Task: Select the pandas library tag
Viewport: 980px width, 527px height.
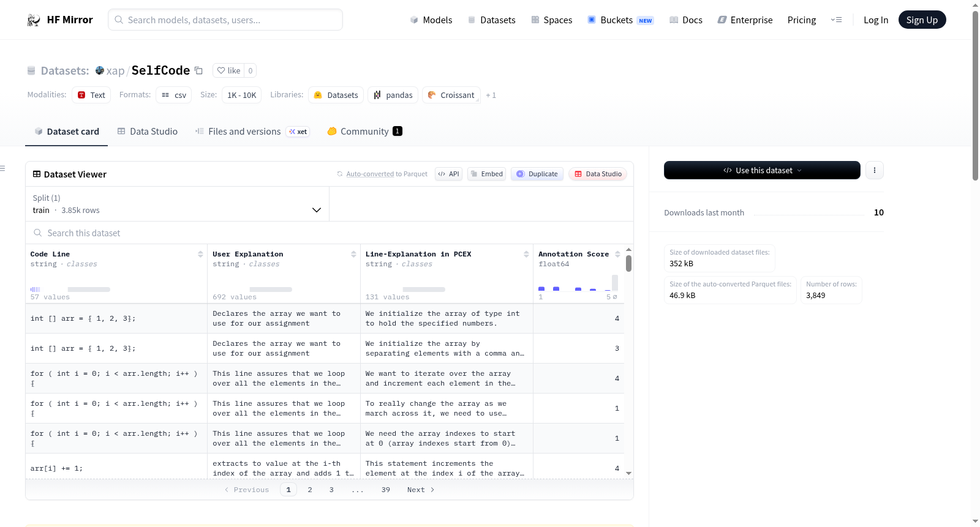Action: pyautogui.click(x=393, y=95)
